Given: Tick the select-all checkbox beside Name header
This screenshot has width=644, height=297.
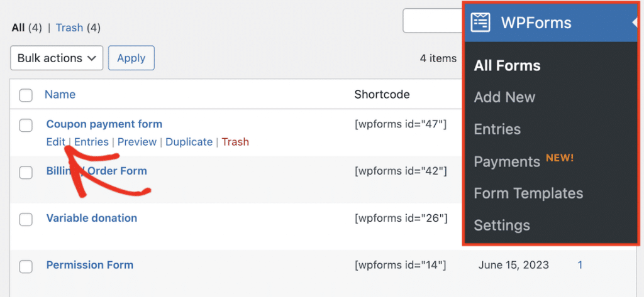Looking at the screenshot, I should pyautogui.click(x=26, y=95).
